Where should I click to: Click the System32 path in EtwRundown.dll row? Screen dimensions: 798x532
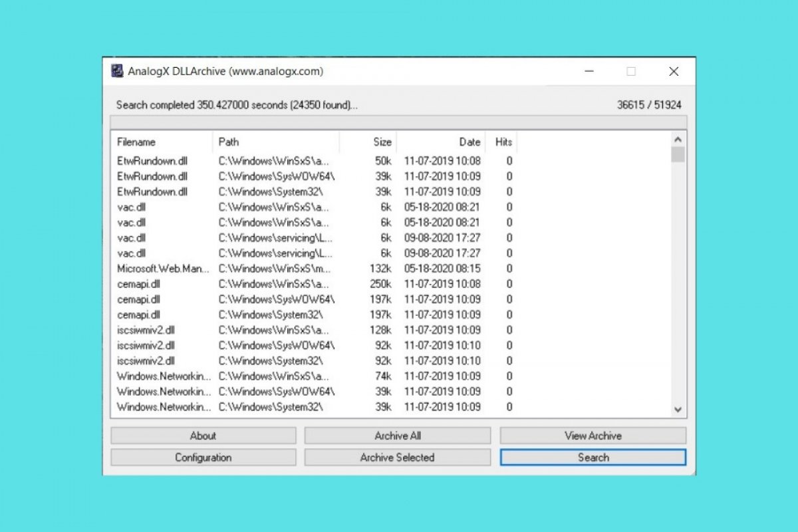coord(271,192)
